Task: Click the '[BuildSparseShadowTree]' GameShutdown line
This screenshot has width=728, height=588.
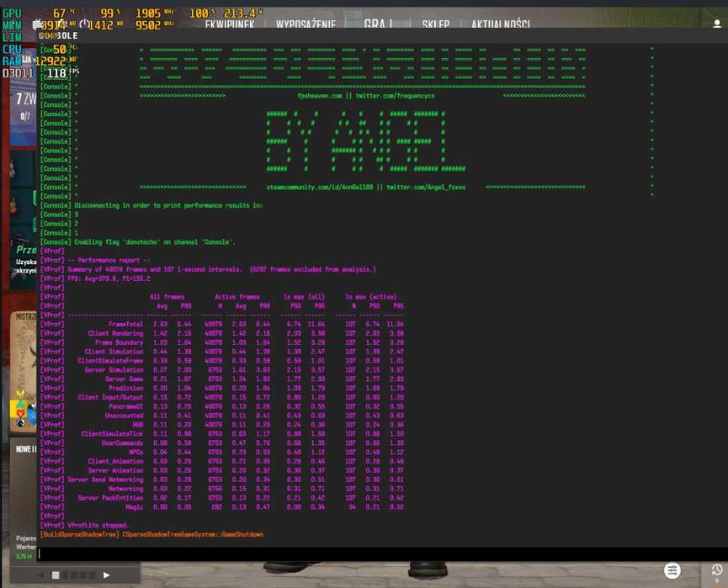Action: [151, 534]
